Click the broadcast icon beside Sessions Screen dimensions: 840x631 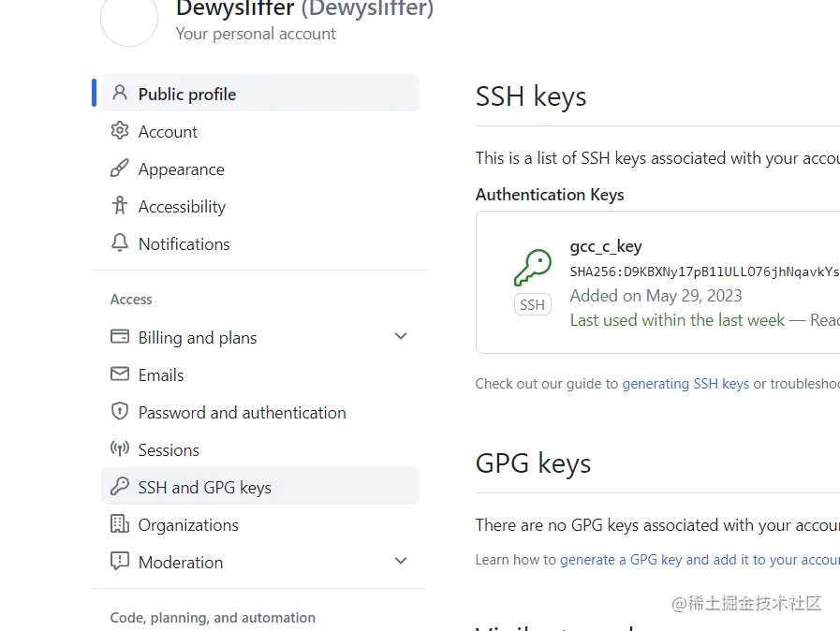tap(119, 449)
